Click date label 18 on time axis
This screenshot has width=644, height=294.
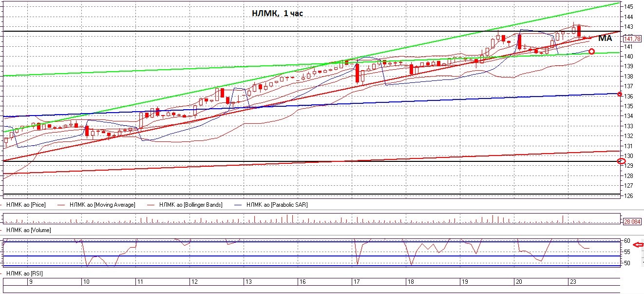coord(410,282)
